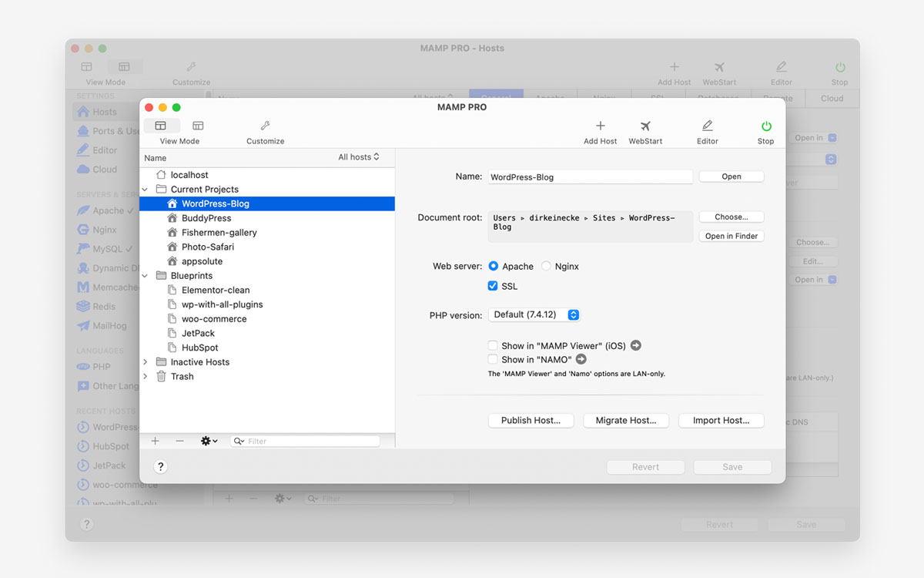Open the Cloud tab in background window

pyautogui.click(x=832, y=98)
